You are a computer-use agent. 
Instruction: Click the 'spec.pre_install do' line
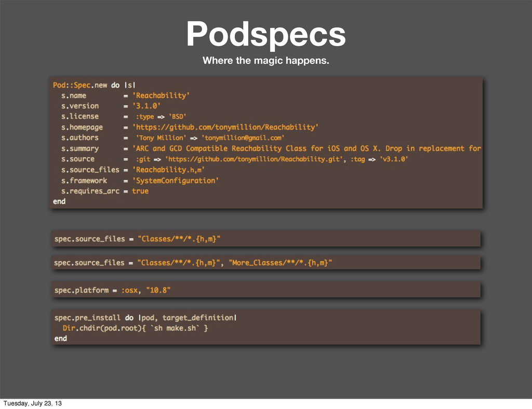click(145, 318)
